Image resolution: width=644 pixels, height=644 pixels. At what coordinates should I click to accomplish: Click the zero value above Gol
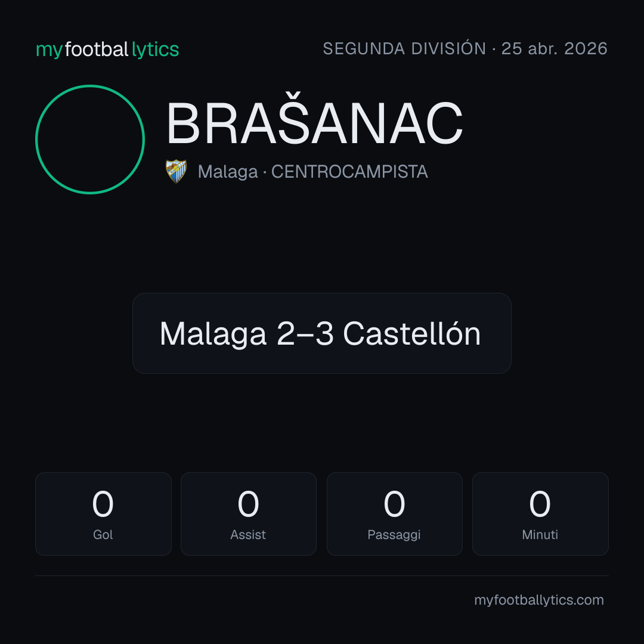coord(103,504)
